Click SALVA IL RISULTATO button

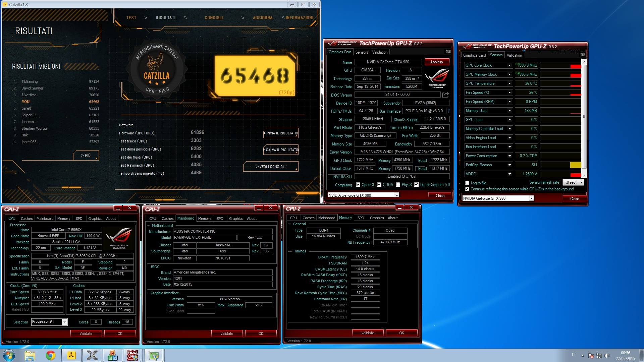tap(281, 150)
